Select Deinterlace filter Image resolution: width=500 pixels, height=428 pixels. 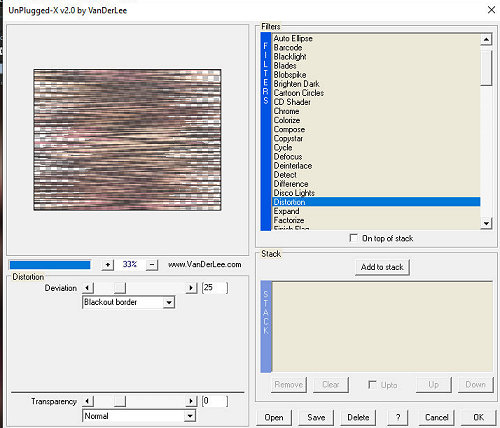coord(376,166)
